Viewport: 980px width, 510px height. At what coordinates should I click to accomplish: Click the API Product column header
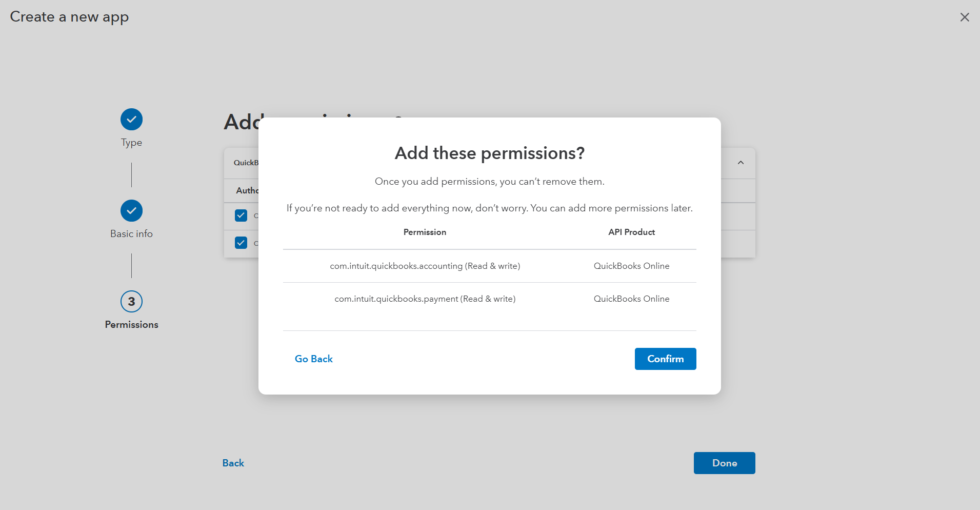coord(631,232)
